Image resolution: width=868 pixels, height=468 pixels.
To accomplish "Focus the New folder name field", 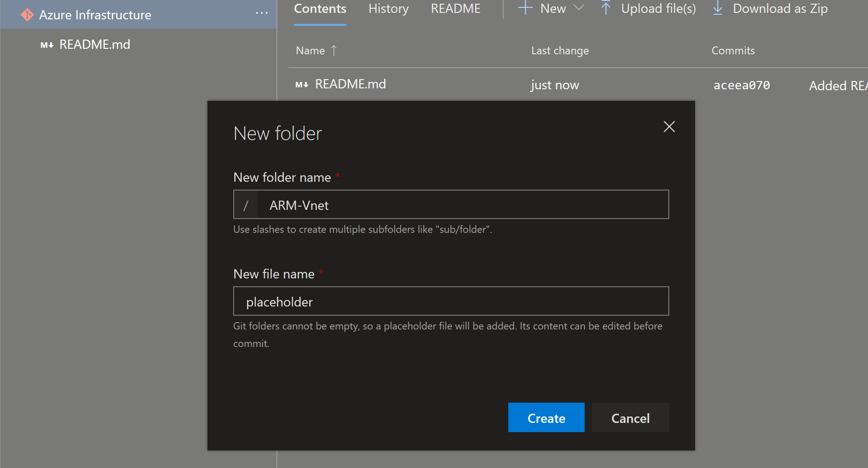I will click(451, 204).
